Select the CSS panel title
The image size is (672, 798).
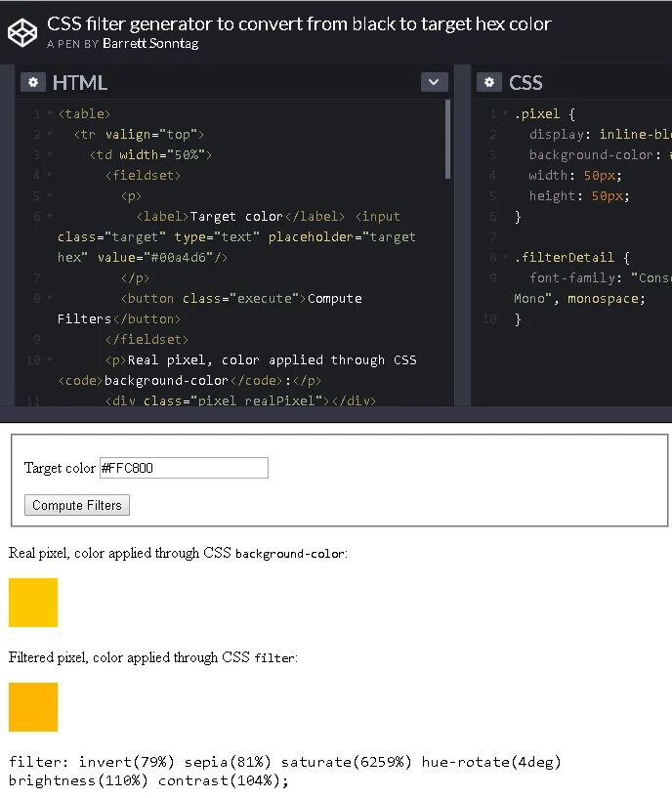(x=525, y=83)
